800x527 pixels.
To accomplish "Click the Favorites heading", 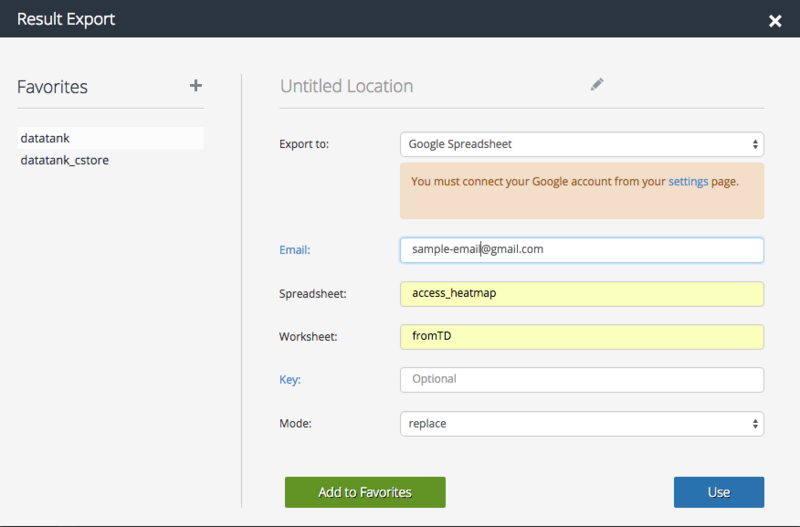I will pyautogui.click(x=52, y=87).
